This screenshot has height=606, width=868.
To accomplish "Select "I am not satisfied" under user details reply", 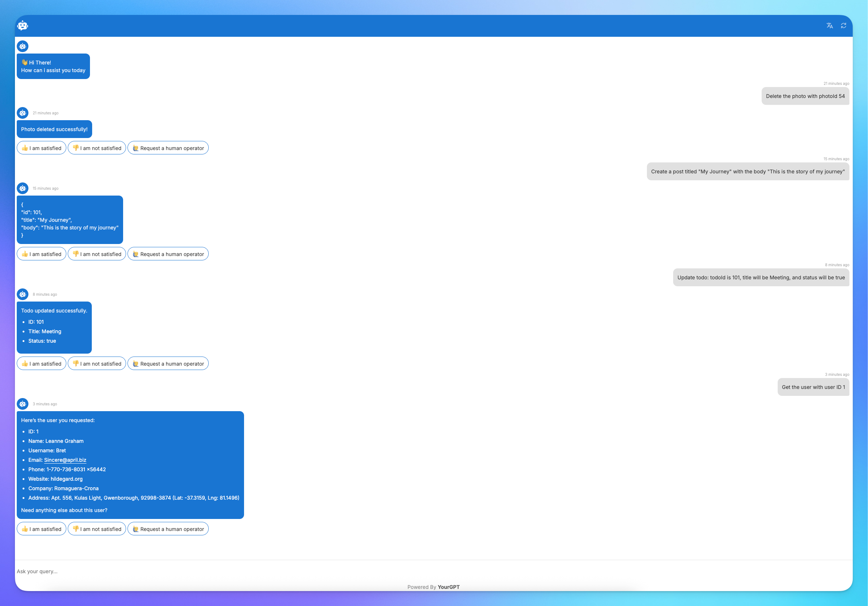I will tap(97, 529).
